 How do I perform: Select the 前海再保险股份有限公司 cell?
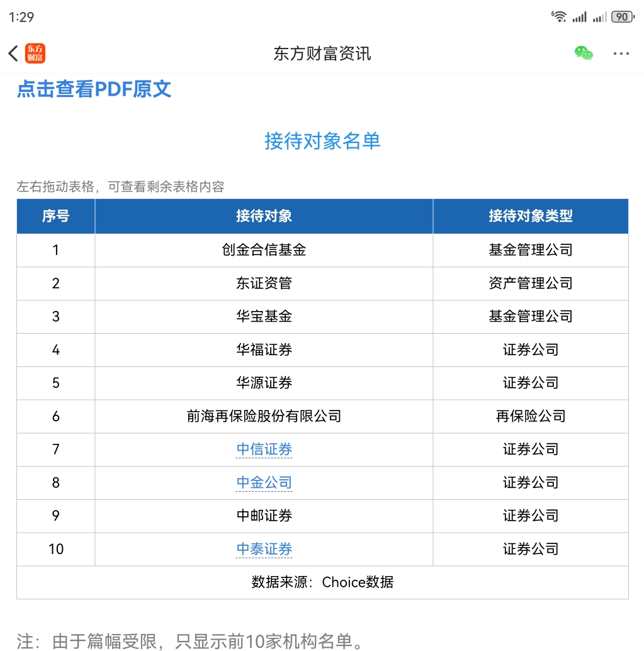[x=264, y=416]
